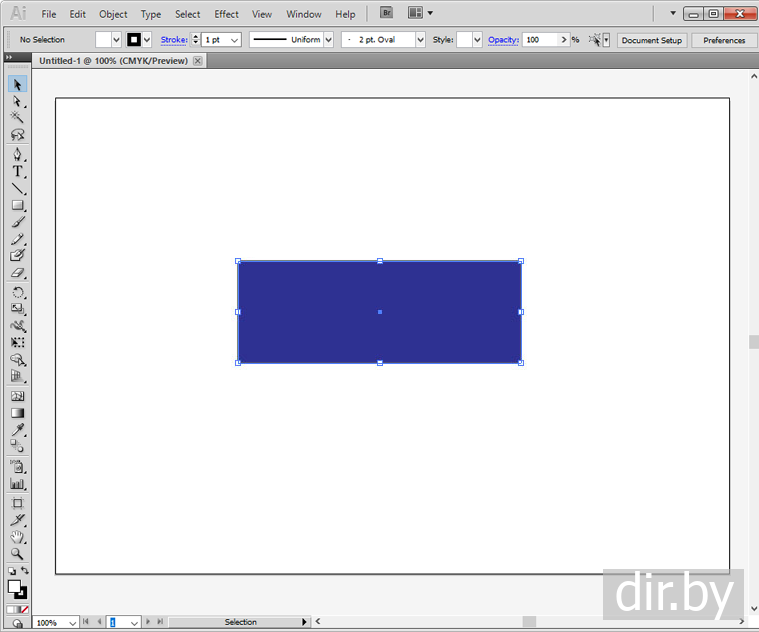The height and width of the screenshot is (632, 759).
Task: Select the Type tool
Action: click(x=17, y=171)
